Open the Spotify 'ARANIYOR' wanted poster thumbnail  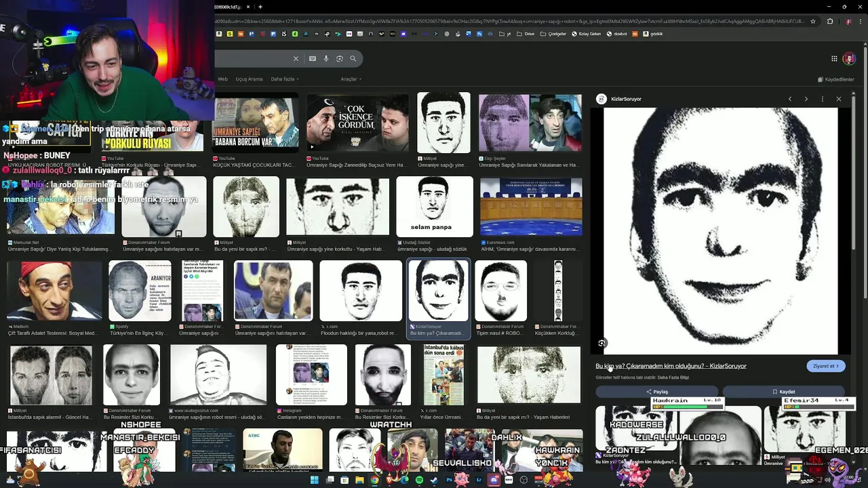coord(140,291)
